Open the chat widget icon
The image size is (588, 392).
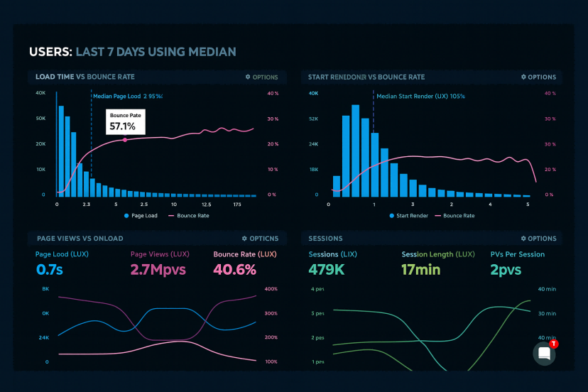pyautogui.click(x=544, y=353)
